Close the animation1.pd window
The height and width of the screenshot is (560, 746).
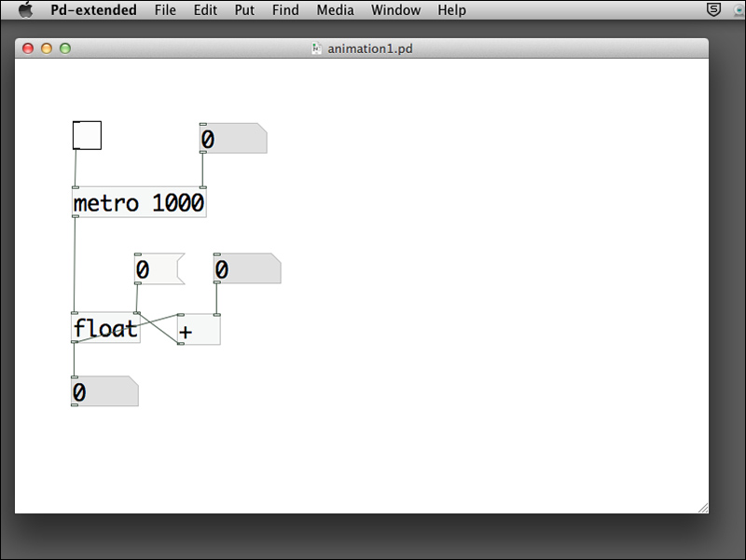point(28,48)
